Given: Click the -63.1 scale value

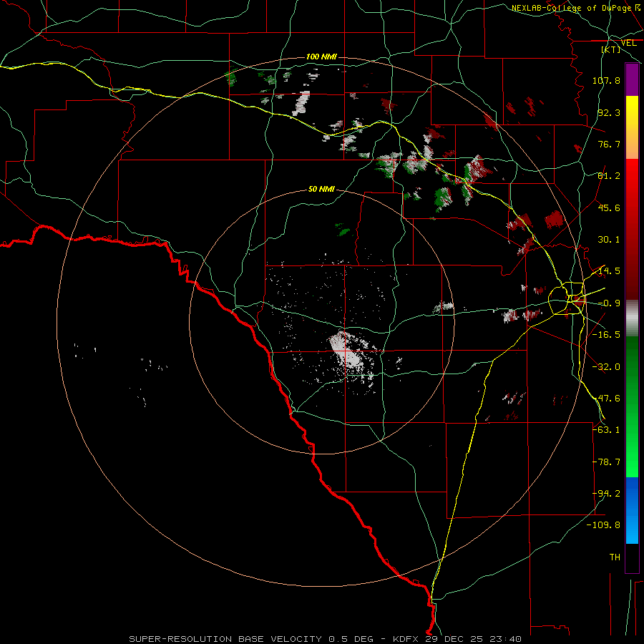Looking at the screenshot, I should [606, 430].
